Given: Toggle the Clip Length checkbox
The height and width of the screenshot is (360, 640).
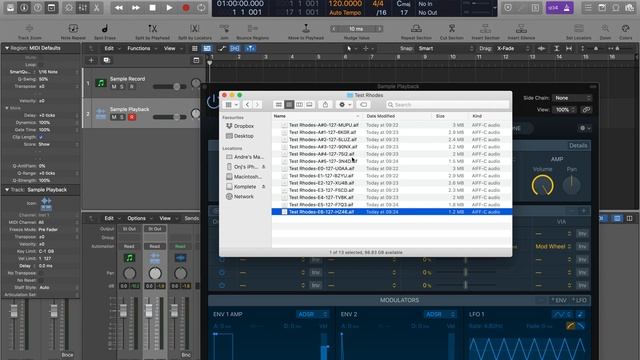Looking at the screenshot, I should 40,137.
